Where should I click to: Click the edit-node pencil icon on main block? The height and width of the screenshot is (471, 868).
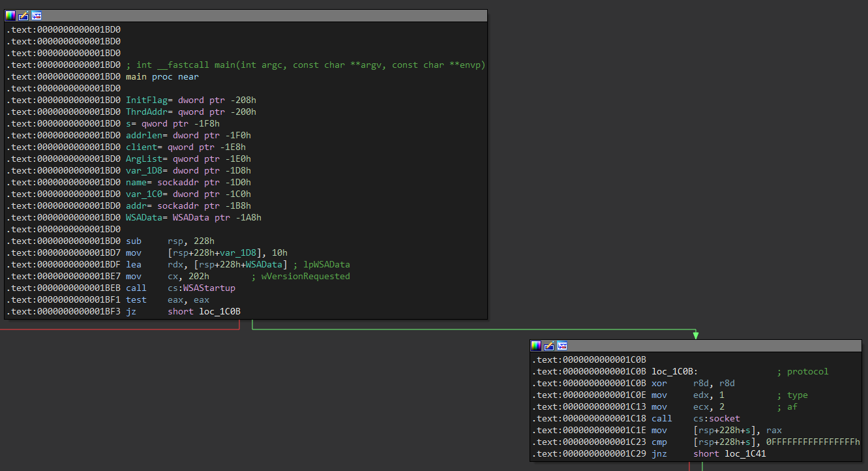(23, 16)
